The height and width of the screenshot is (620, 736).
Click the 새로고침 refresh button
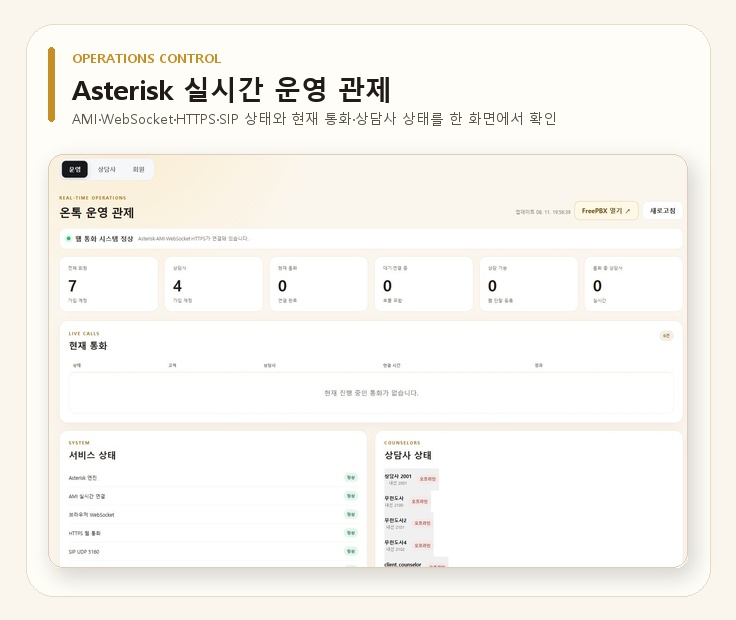(662, 211)
